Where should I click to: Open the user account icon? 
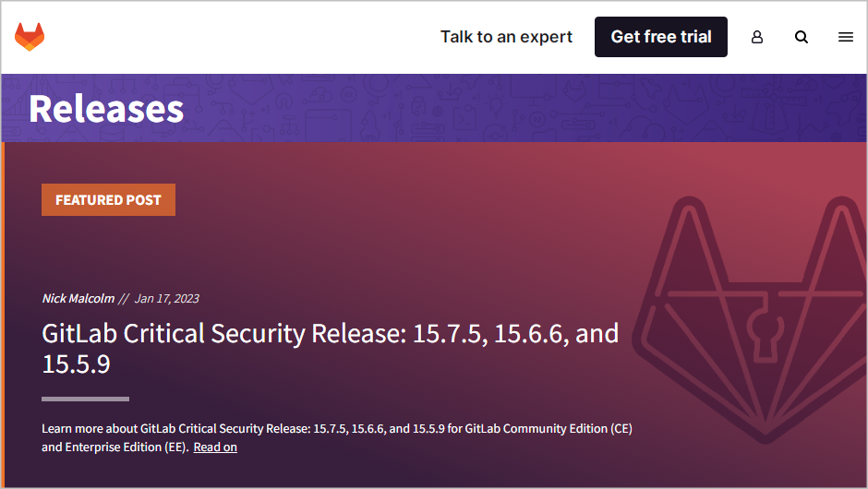(x=757, y=37)
